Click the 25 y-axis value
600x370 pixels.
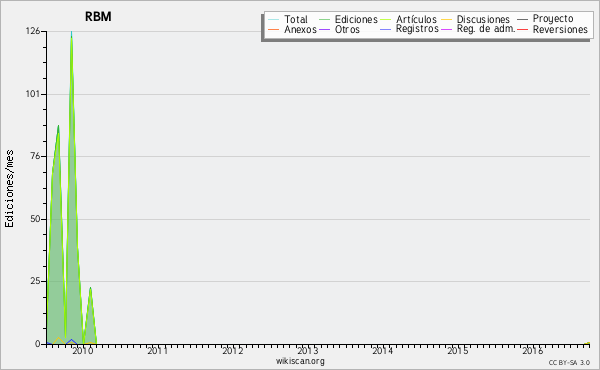[35, 281]
